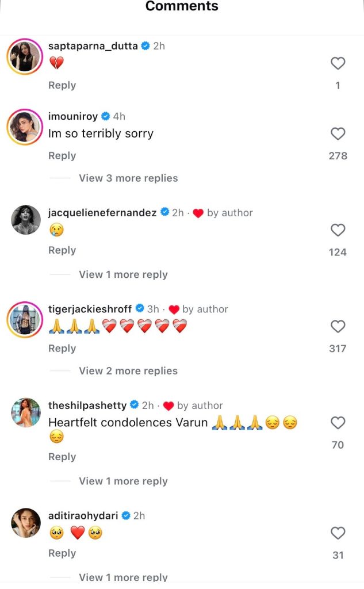Like theshilpashetty's condolences comment
Screen dimensions: 364x589
coord(338,423)
